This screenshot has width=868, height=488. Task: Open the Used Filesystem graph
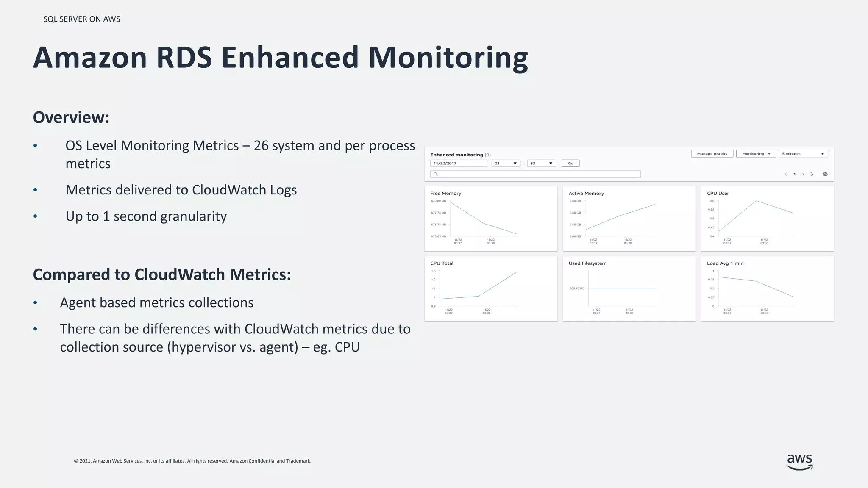[x=629, y=288]
